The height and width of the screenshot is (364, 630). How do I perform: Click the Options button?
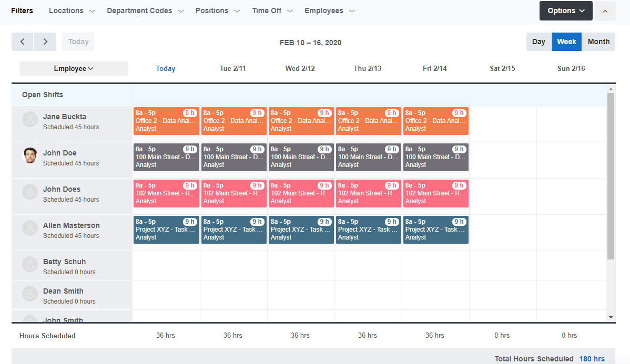pyautogui.click(x=566, y=11)
